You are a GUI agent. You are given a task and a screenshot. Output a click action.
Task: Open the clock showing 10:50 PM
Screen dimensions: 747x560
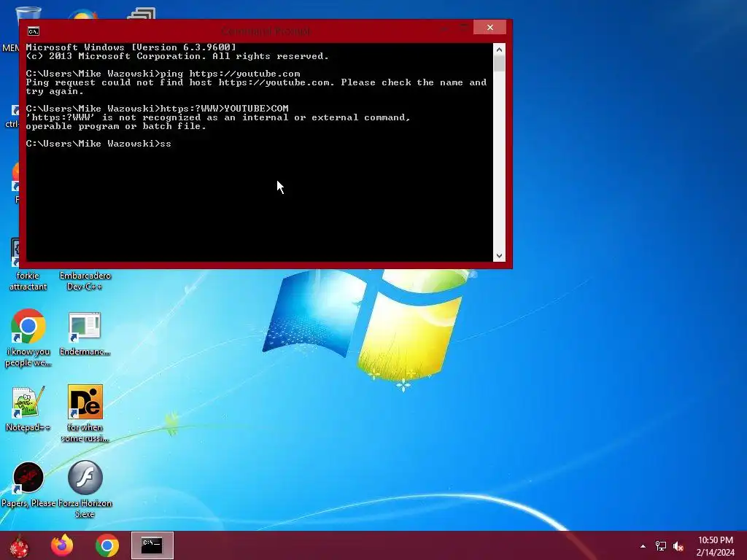(715, 545)
